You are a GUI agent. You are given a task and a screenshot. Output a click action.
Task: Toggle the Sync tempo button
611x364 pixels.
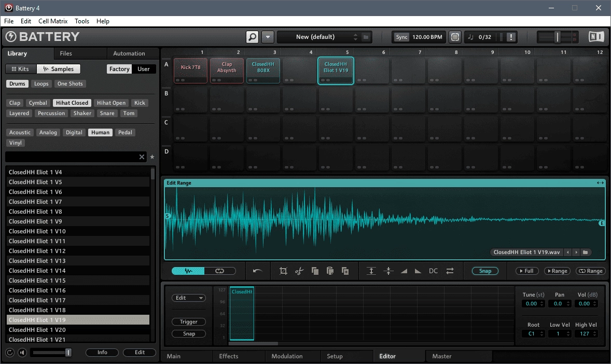point(401,37)
